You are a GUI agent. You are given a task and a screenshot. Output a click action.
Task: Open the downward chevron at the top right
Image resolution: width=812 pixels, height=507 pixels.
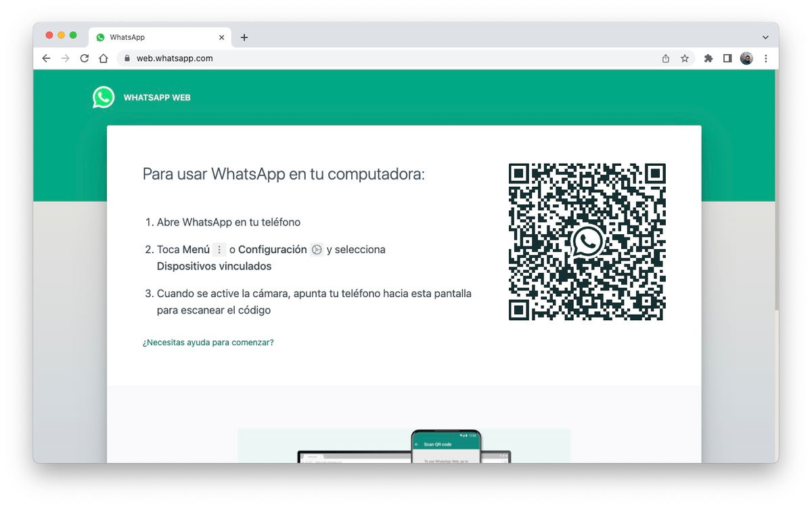765,37
